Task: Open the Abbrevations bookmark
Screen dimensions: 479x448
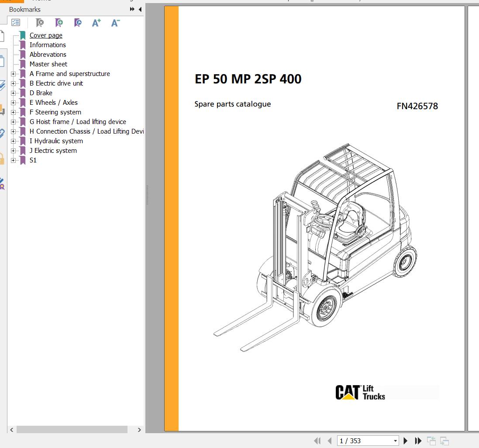Action: (48, 54)
